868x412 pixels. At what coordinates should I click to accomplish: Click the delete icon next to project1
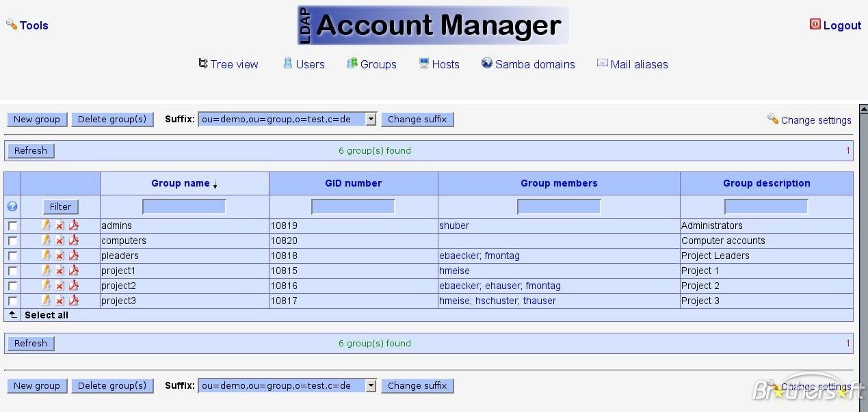pyautogui.click(x=60, y=271)
